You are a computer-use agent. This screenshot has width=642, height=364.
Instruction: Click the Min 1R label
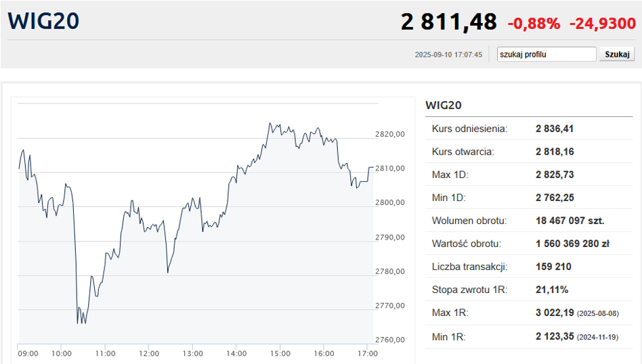449,337
